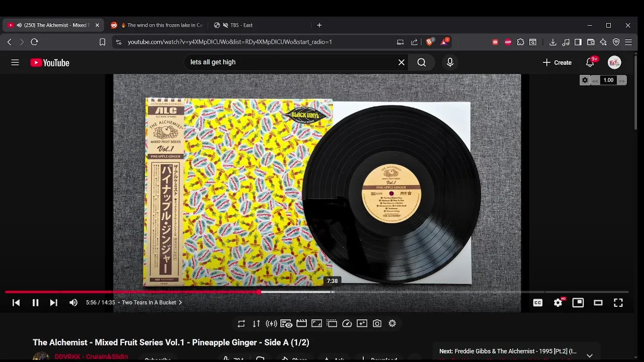Go to the YouTube home logo
Image resolution: width=644 pixels, height=362 pixels.
[x=50, y=63]
